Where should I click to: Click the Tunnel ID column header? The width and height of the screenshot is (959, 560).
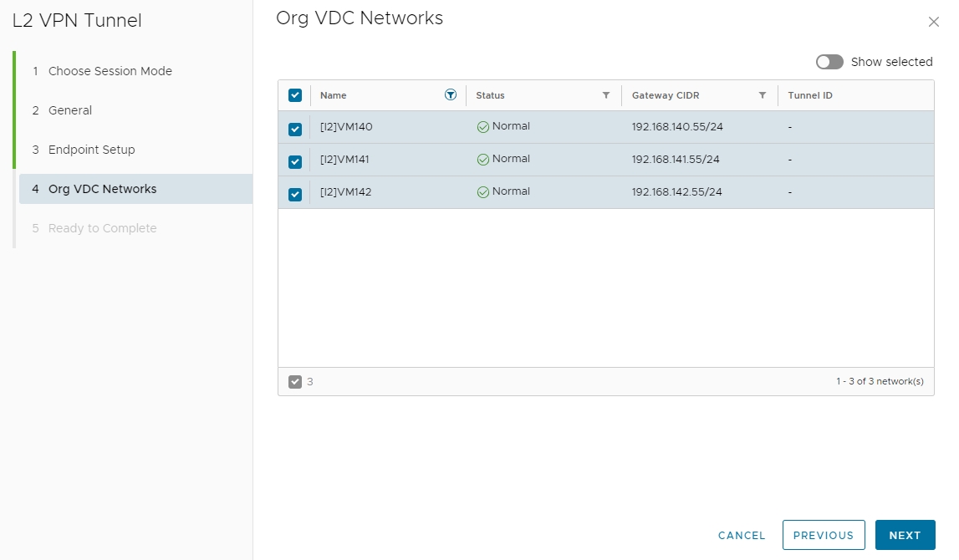810,95
